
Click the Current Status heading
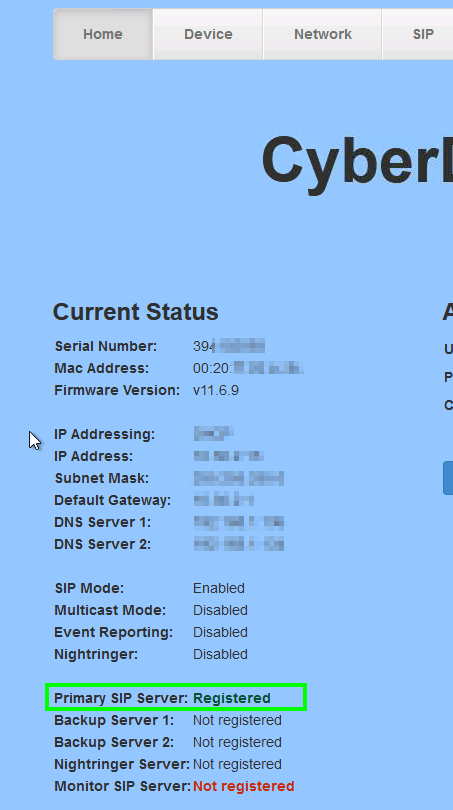136,312
